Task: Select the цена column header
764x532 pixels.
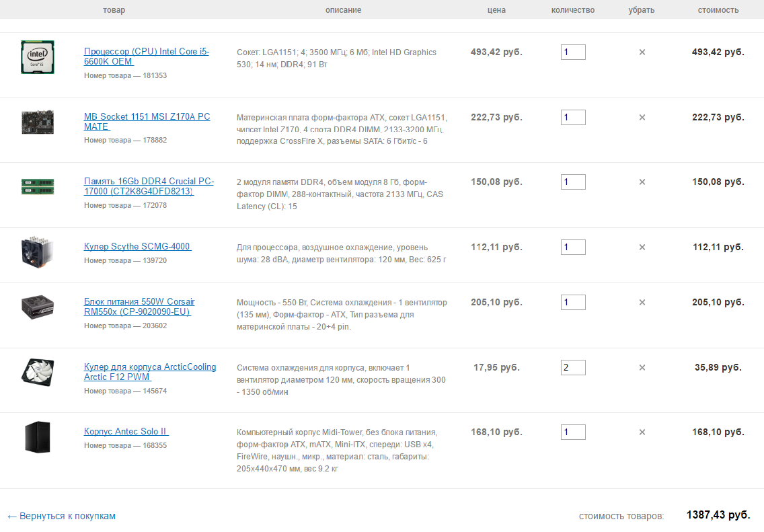Action: 496,9
